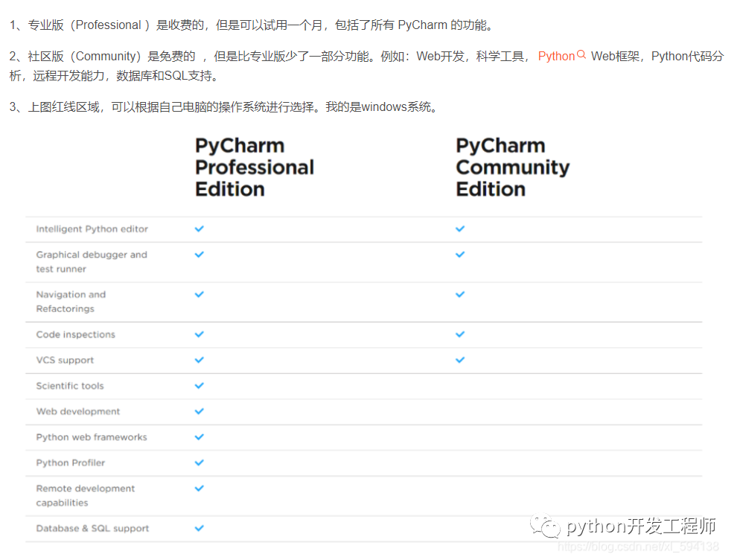Click Community checkmark for Intelligent Python editor
The height and width of the screenshot is (560, 740).
click(x=460, y=229)
